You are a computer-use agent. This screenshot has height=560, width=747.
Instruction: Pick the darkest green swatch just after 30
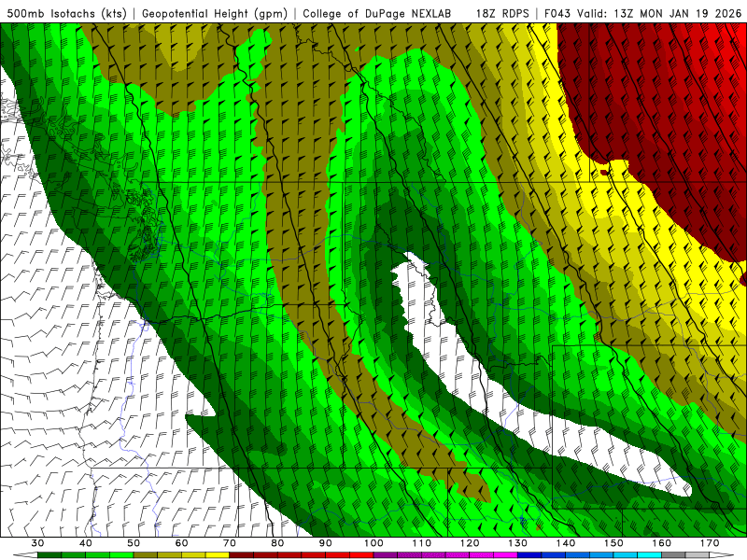(49, 555)
